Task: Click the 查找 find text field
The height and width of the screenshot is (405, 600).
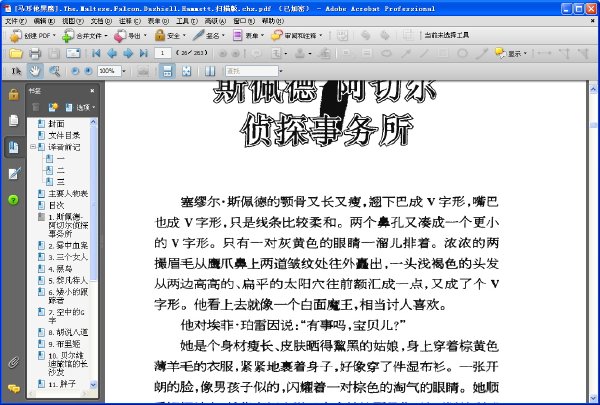Action: (x=251, y=71)
